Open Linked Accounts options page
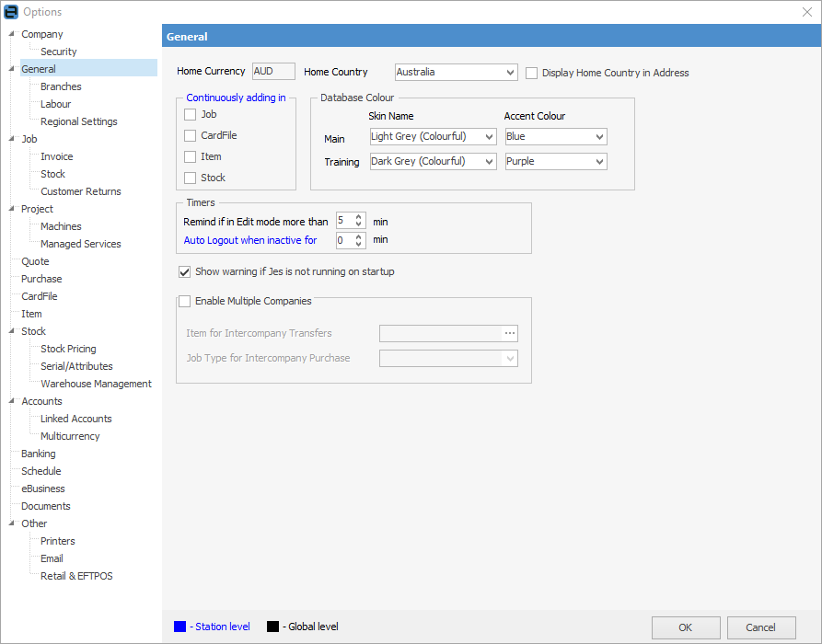 [75, 419]
